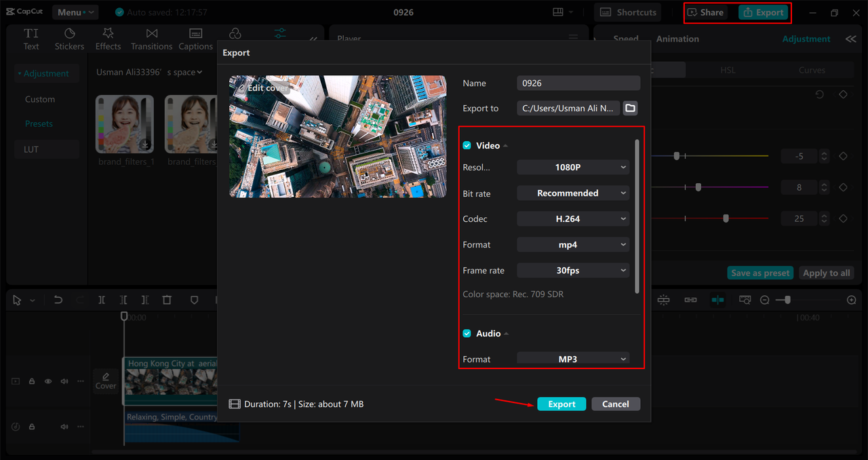This screenshot has width=868, height=460.
Task: Open the Frame rate 30fps dropdown
Action: click(573, 271)
